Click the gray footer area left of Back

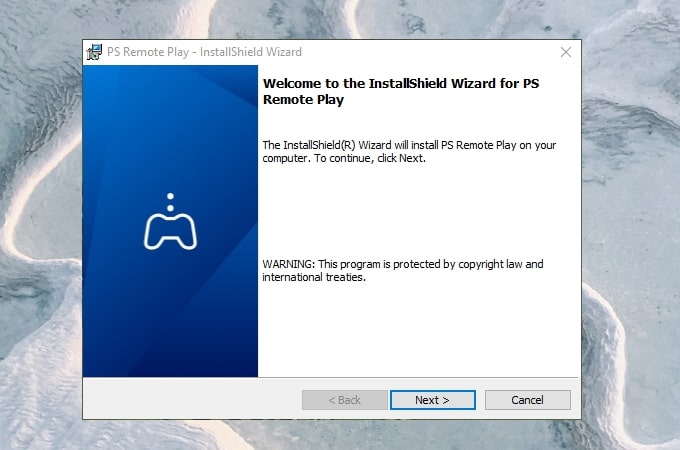tap(190, 400)
